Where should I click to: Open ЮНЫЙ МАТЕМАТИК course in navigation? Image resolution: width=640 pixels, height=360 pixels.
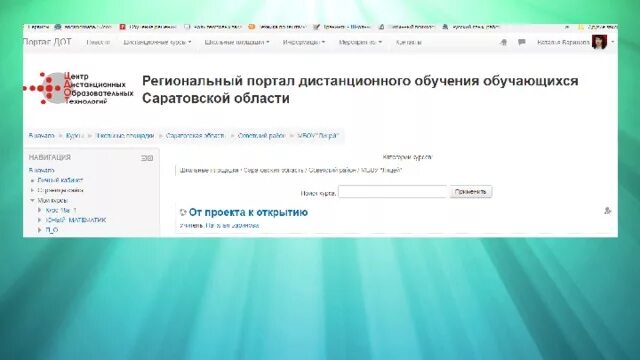(x=76, y=220)
